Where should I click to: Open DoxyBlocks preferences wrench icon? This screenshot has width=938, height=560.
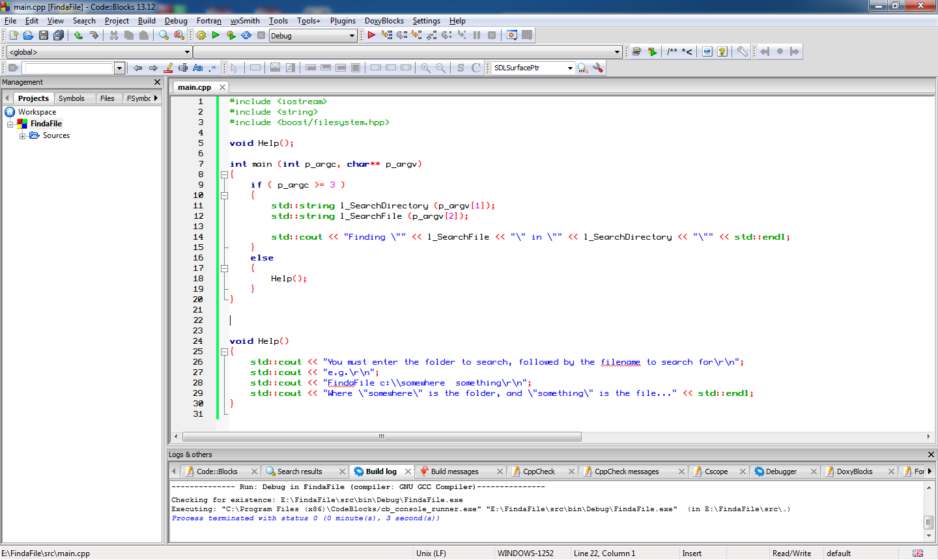click(743, 51)
